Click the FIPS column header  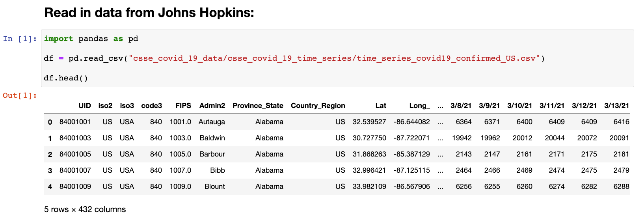(x=183, y=106)
